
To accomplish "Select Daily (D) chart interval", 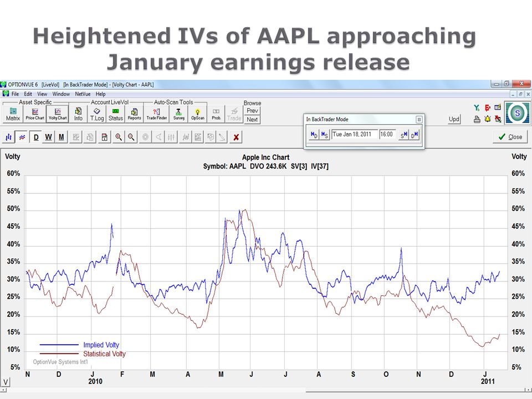I will pos(36,137).
